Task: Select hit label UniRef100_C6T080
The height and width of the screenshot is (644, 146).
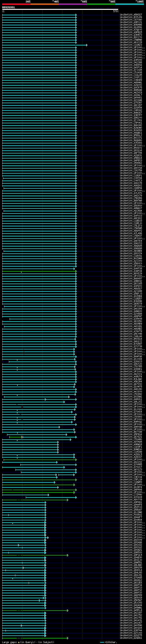Action: (131, 20)
